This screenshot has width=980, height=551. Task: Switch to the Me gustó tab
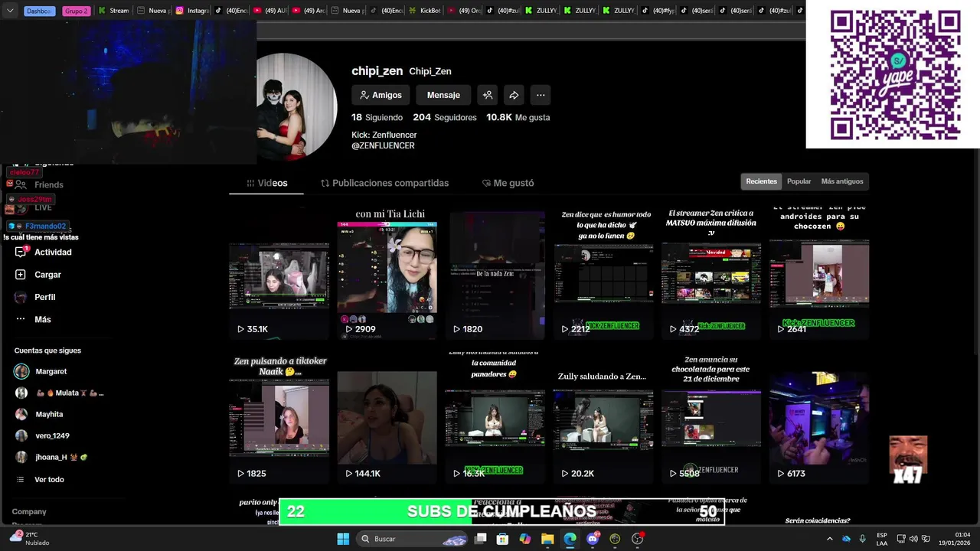click(x=508, y=183)
